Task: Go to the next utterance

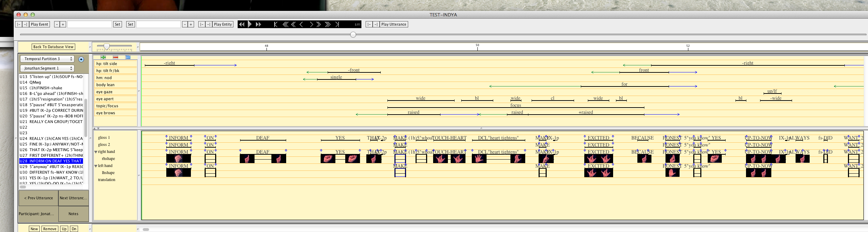Action: (73, 198)
